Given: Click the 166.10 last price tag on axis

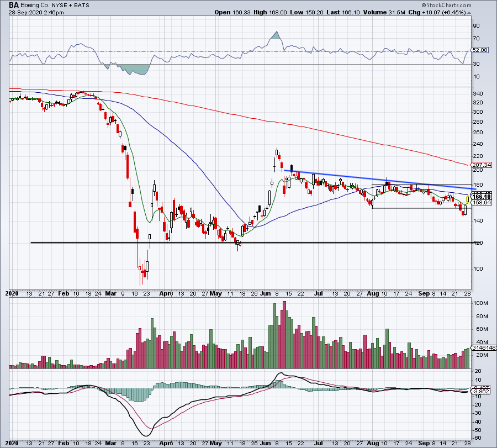Looking at the screenshot, I should pyautogui.click(x=482, y=197).
